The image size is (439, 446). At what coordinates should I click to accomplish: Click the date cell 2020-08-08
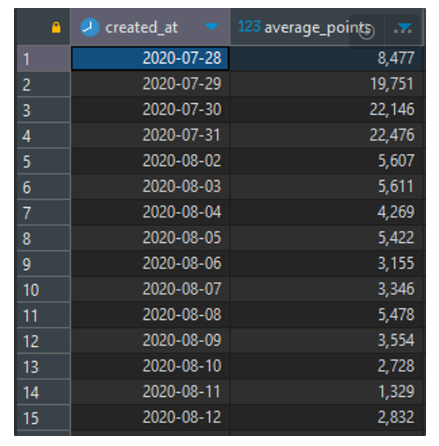tap(150, 315)
